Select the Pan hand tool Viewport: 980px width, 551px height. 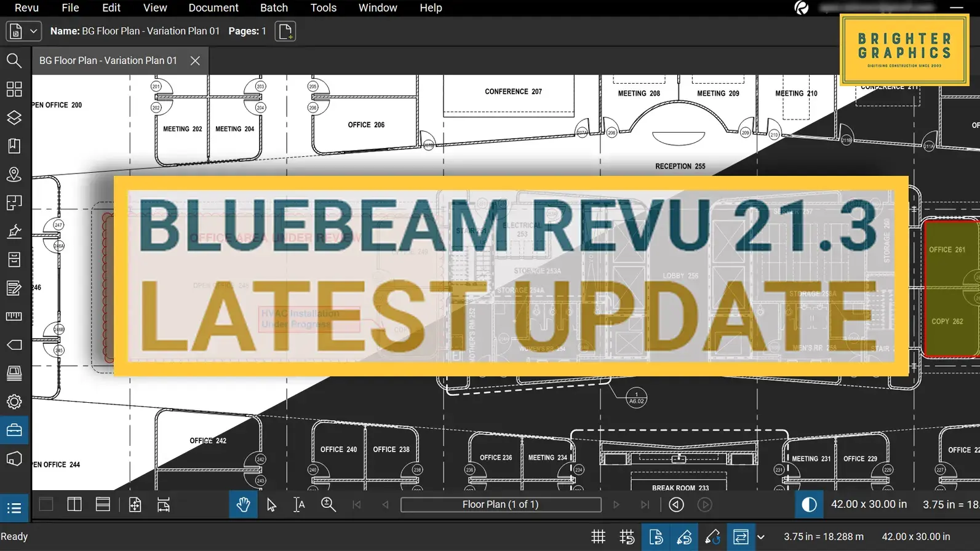(244, 505)
